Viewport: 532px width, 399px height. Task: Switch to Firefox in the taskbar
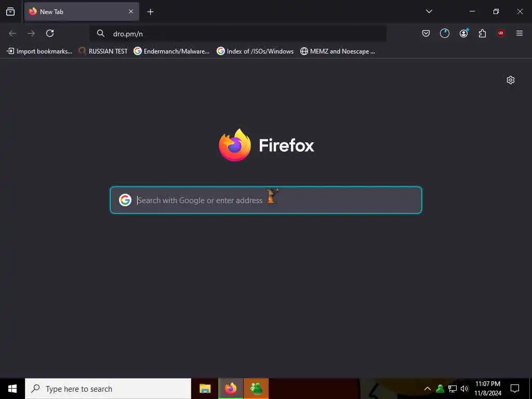(231, 389)
